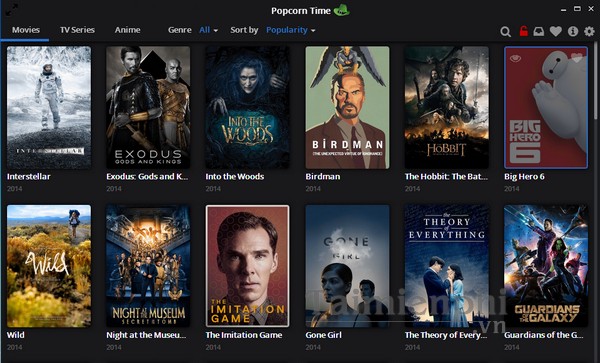Open the Into the Woods poster

(247, 107)
